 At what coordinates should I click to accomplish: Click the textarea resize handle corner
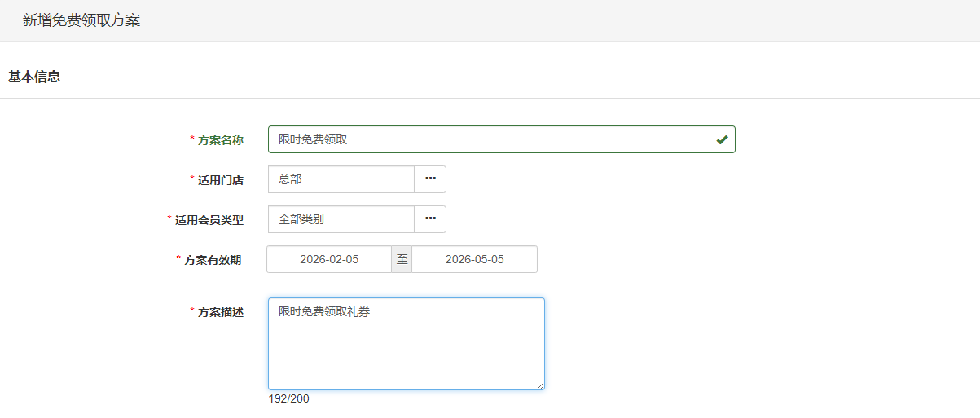point(539,385)
